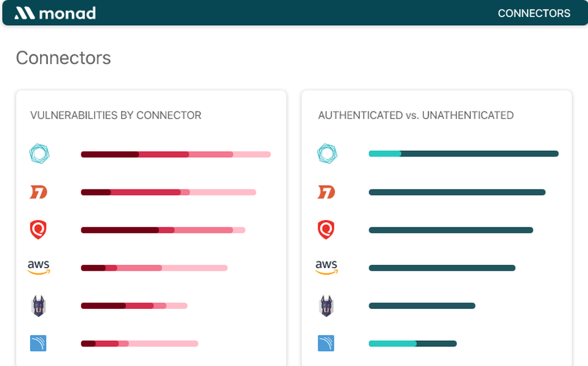Click the Connectors page heading
This screenshot has height=366, width=588.
pos(64,58)
